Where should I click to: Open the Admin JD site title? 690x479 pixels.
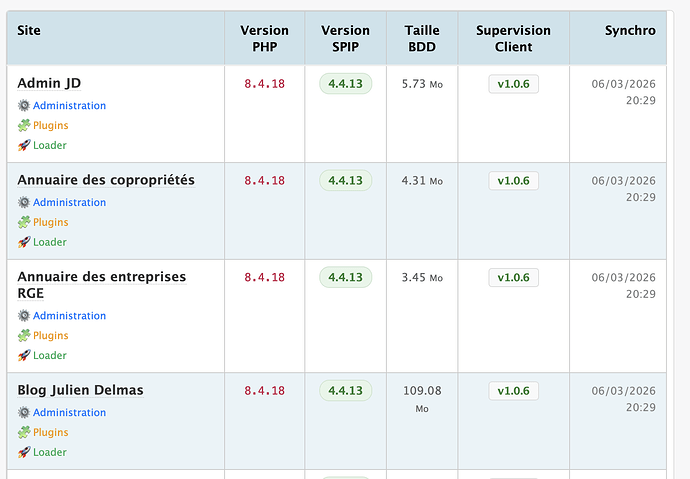pos(48,83)
